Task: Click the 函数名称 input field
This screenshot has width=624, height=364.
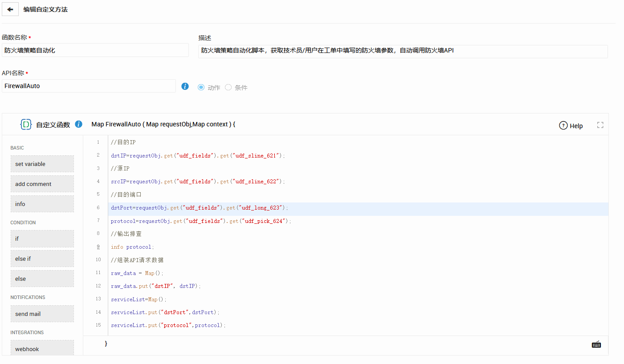Action: click(95, 50)
